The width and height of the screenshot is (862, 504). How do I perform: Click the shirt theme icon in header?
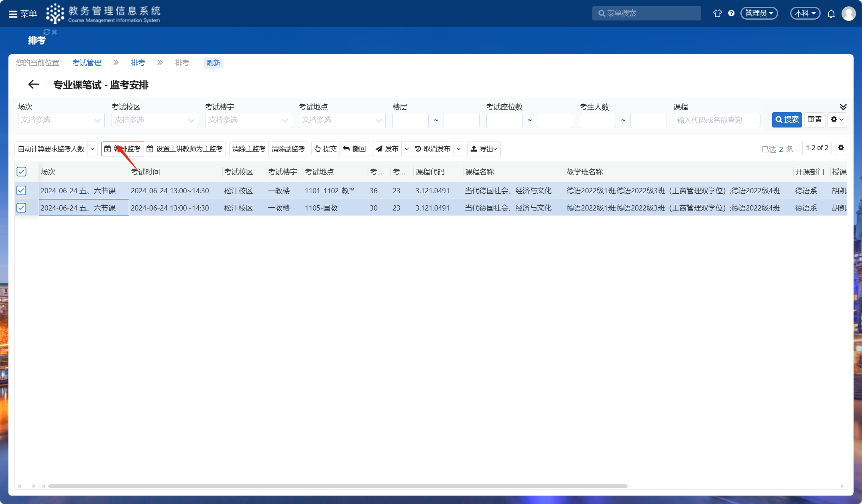717,13
